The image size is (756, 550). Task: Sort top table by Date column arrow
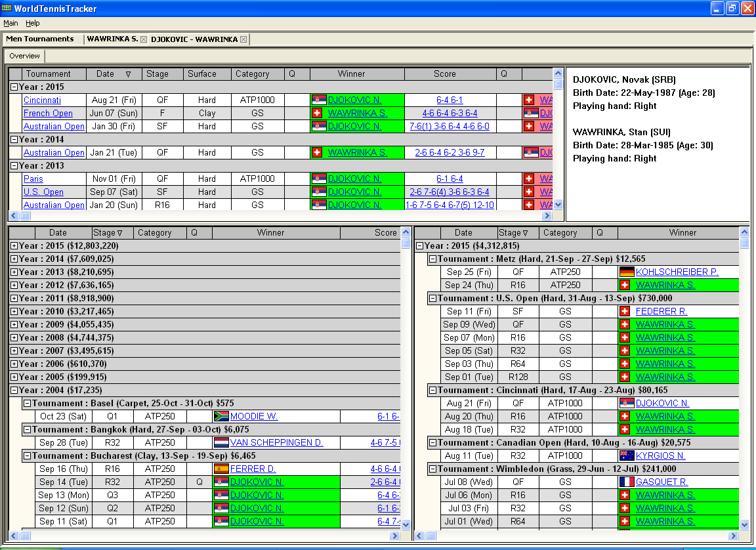[x=128, y=74]
